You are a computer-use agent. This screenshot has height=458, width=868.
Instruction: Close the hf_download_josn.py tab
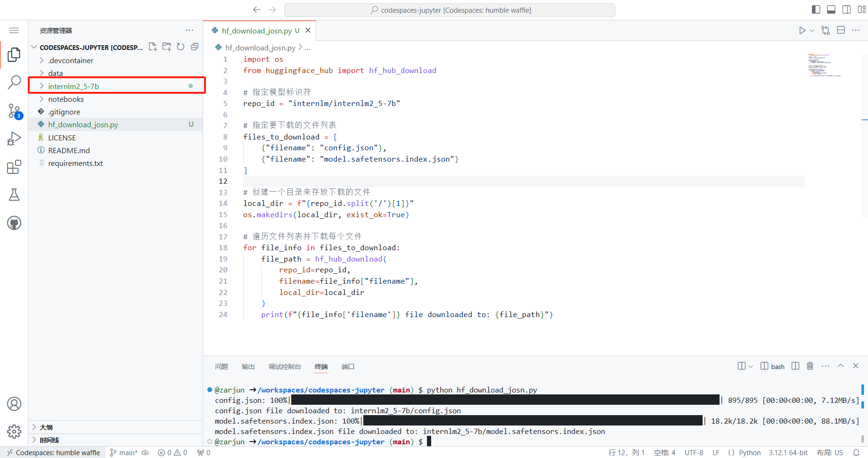tap(308, 31)
